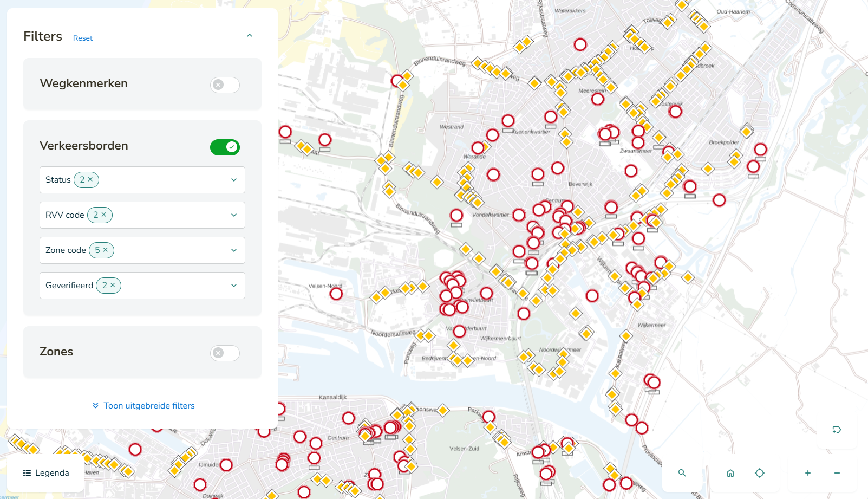Clear the Zone code filter chips
The image size is (868, 499).
[x=106, y=250]
